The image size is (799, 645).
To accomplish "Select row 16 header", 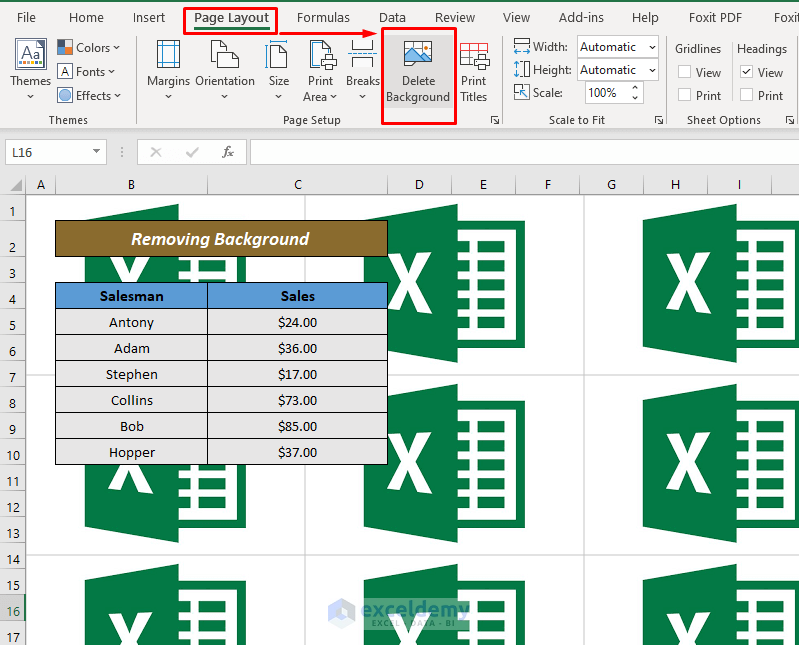I will [13, 611].
